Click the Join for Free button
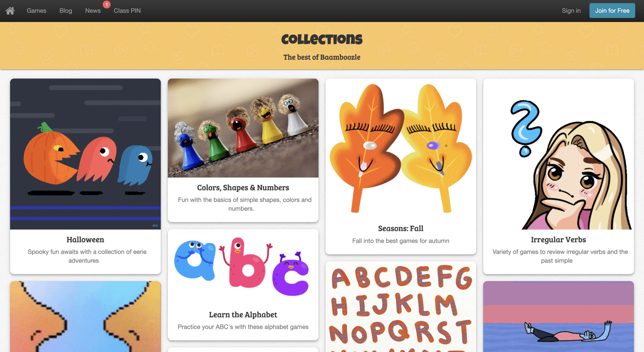Image resolution: width=644 pixels, height=352 pixels. (612, 11)
